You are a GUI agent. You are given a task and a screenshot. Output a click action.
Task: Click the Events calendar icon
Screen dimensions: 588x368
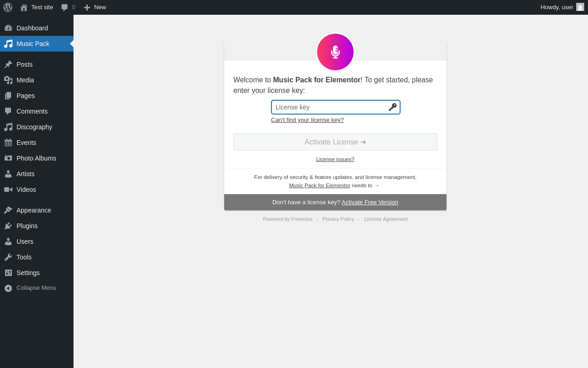(x=8, y=143)
